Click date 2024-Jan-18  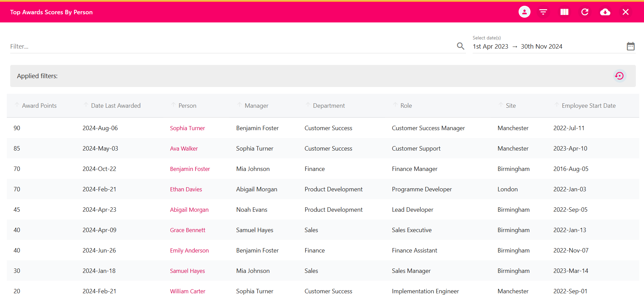point(99,271)
